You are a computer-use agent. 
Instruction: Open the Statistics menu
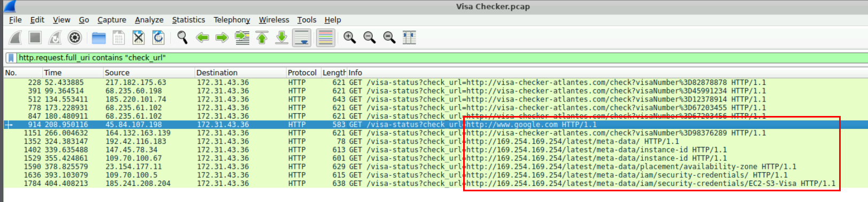[188, 20]
